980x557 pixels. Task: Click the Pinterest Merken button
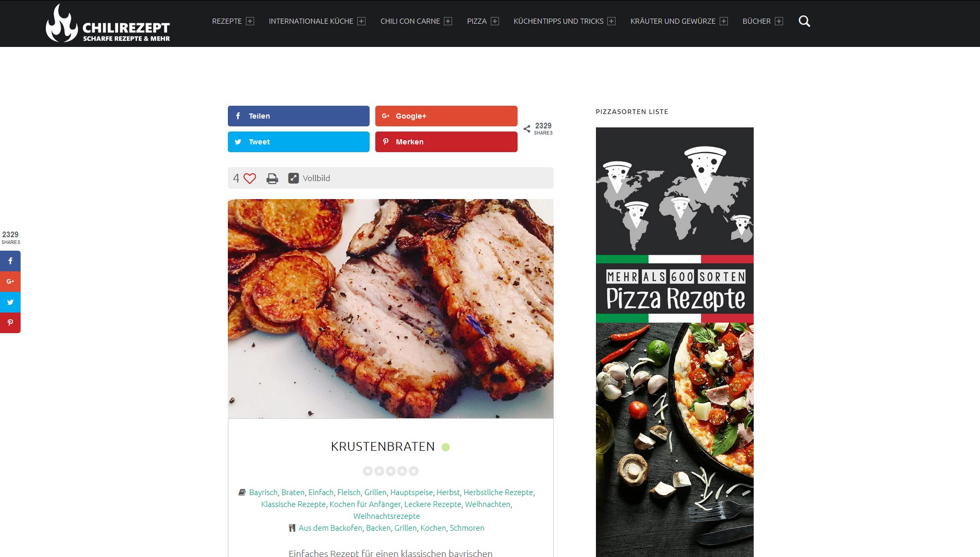pyautogui.click(x=446, y=142)
